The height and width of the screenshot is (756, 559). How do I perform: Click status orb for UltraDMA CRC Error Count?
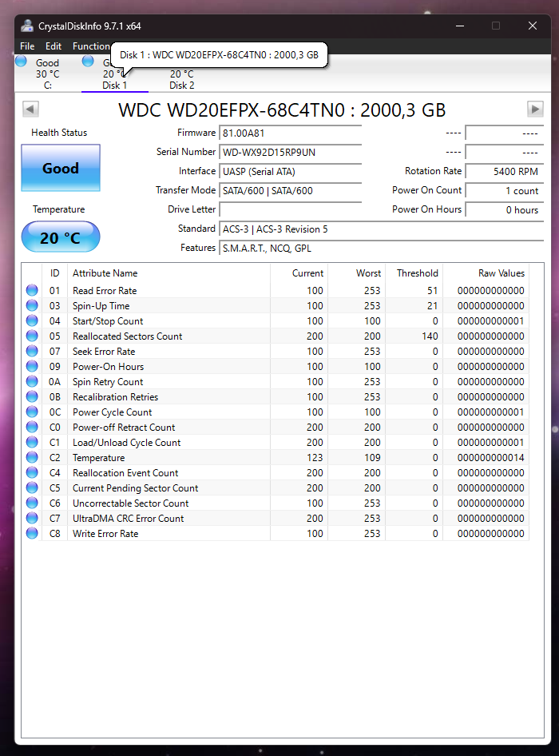point(32,519)
